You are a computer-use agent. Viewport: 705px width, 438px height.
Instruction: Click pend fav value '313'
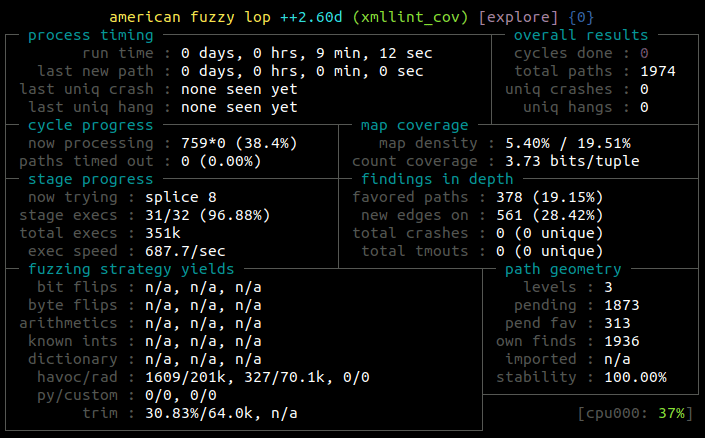[617, 323]
